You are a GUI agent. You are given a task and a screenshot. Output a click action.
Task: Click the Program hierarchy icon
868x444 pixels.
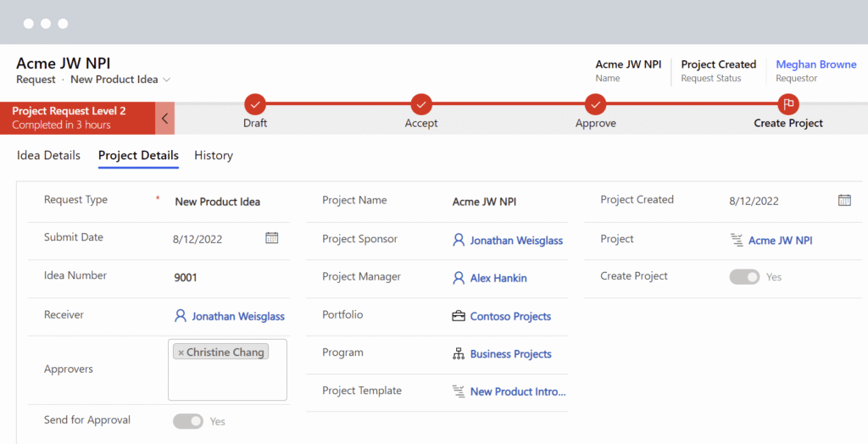459,354
